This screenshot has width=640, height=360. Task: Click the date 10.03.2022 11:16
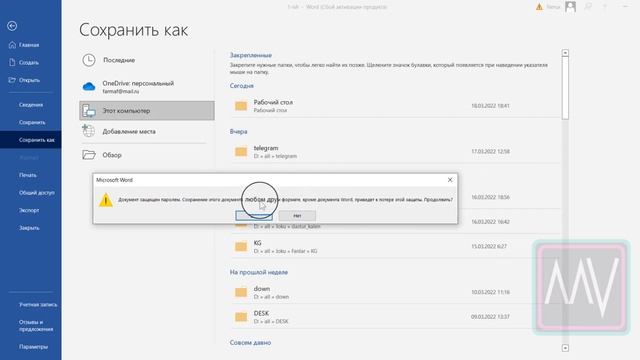click(490, 292)
